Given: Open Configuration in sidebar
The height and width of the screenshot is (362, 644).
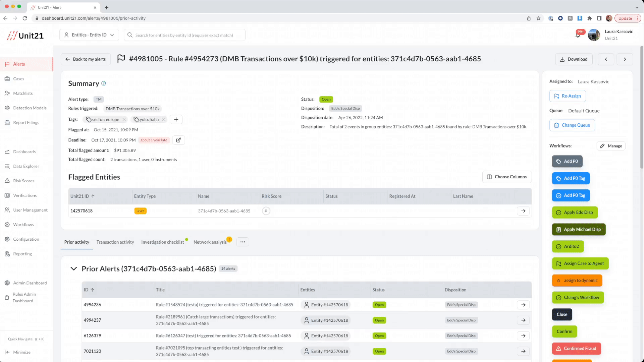Looking at the screenshot, I should click(x=26, y=239).
